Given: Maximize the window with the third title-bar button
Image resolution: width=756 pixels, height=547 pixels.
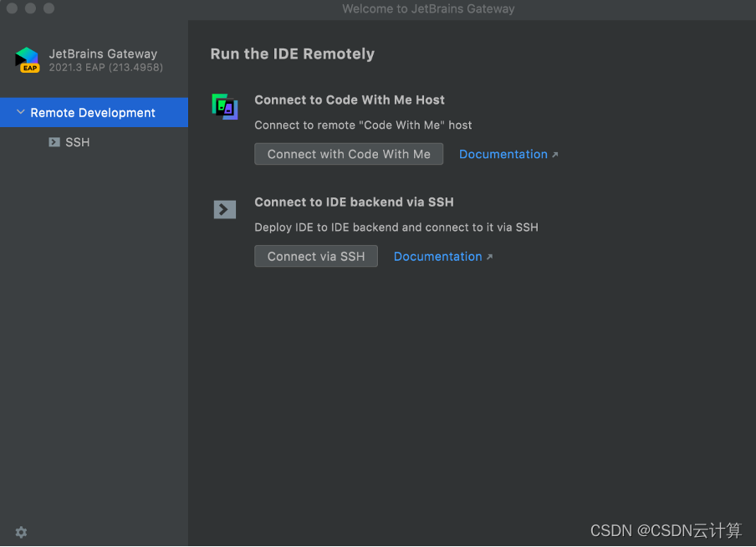Looking at the screenshot, I should point(49,8).
